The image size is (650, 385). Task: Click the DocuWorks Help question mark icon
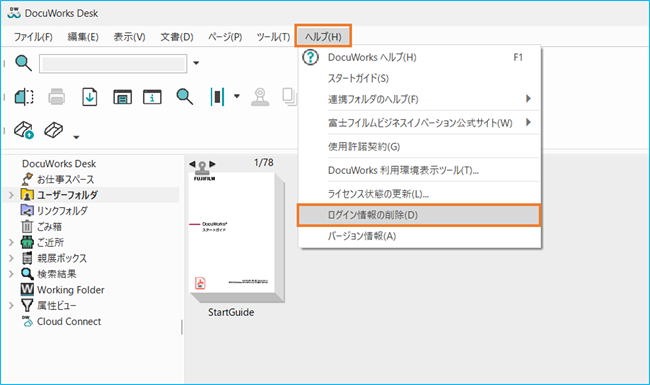coord(310,57)
